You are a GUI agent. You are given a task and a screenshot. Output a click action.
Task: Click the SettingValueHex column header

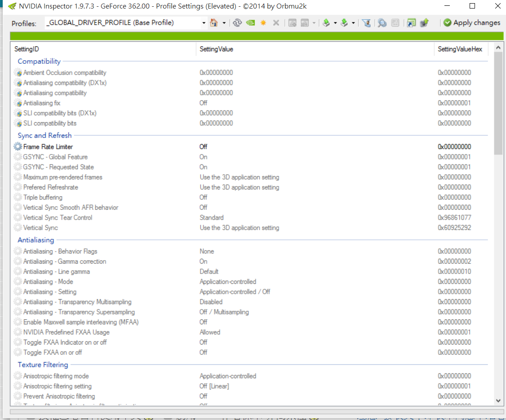[x=461, y=49]
